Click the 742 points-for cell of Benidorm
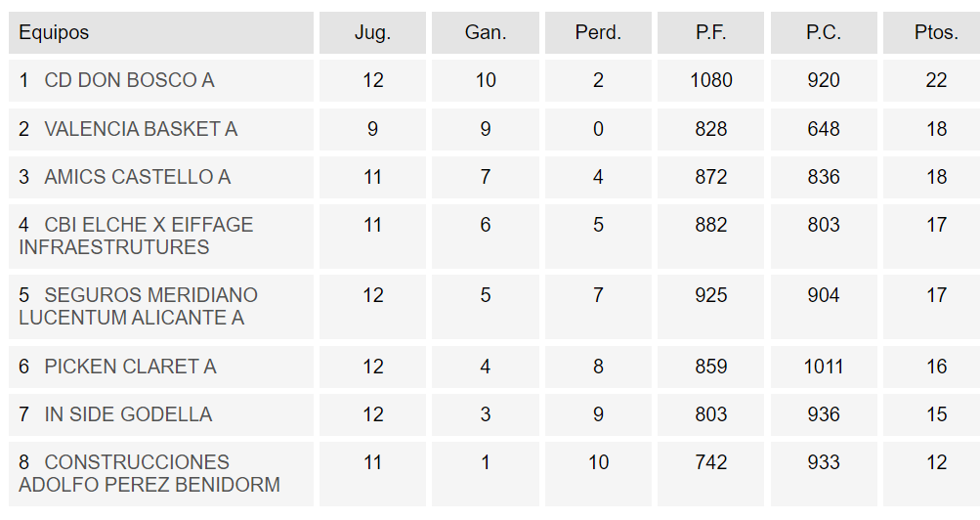The height and width of the screenshot is (520, 980). click(710, 462)
